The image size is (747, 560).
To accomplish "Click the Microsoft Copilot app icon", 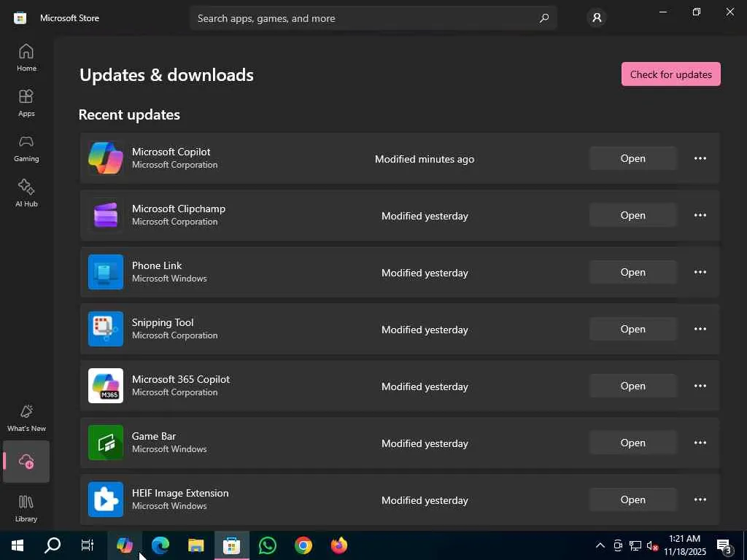I will point(106,158).
